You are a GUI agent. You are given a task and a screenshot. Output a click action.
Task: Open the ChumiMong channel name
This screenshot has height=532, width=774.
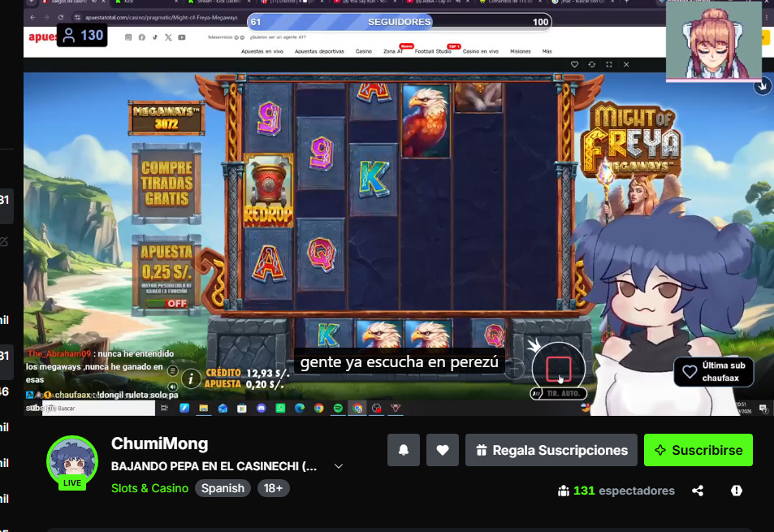[159, 443]
